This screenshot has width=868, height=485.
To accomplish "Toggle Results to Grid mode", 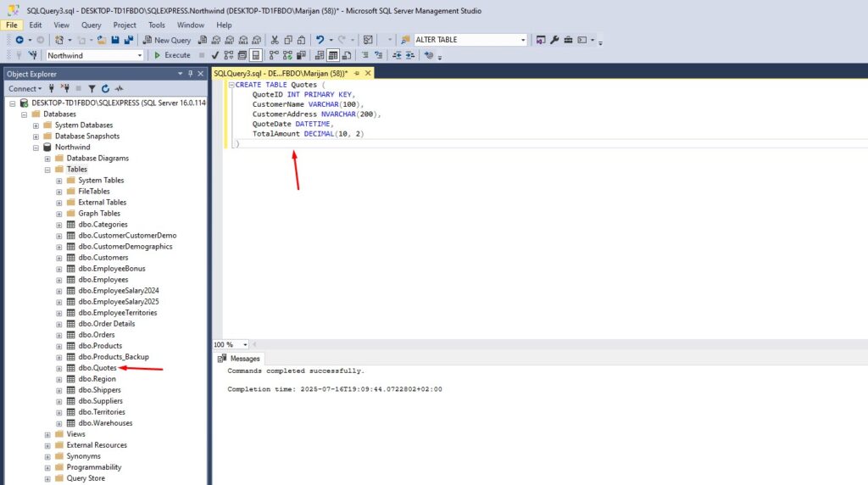I will click(x=332, y=55).
